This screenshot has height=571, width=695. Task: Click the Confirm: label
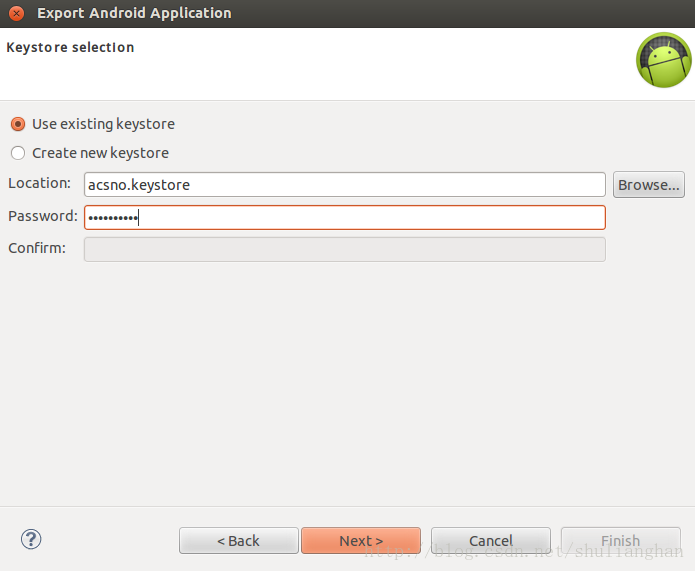[x=37, y=248]
